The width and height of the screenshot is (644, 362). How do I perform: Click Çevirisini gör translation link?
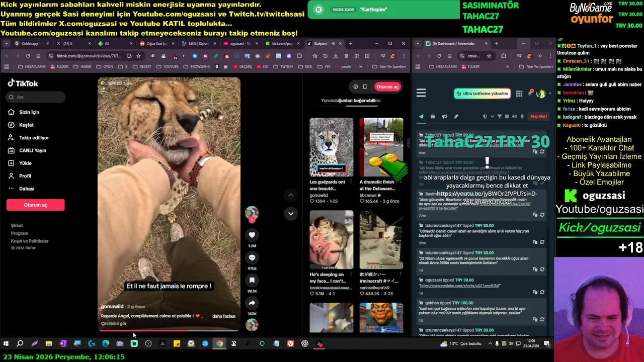[x=114, y=323]
